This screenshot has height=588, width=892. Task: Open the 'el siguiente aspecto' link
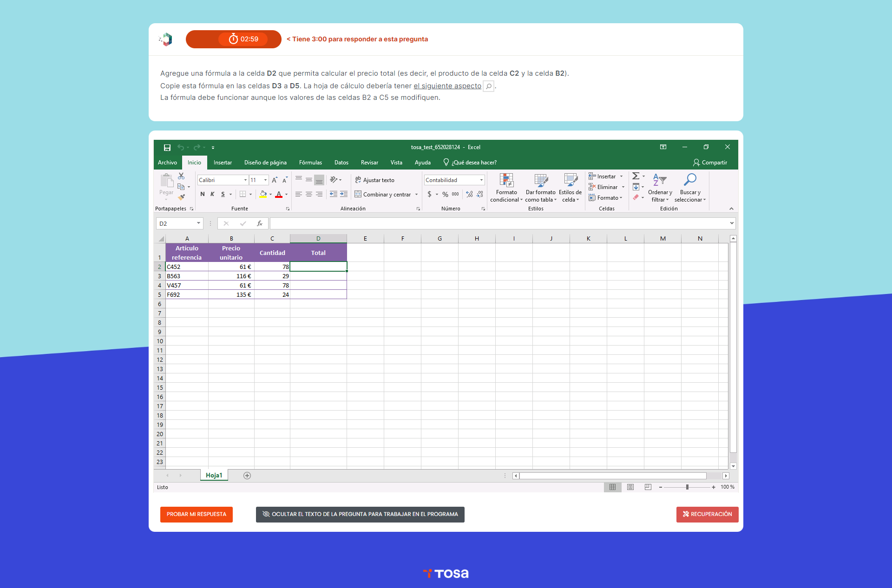click(447, 86)
